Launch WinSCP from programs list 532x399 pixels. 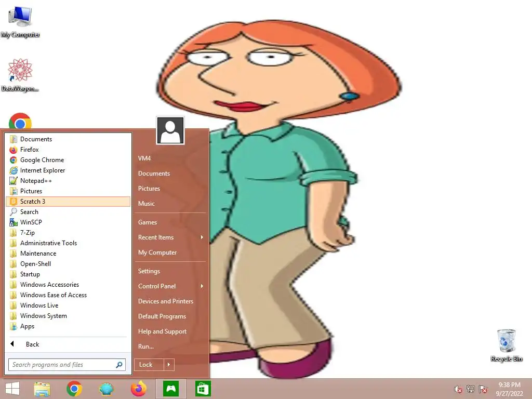click(x=68, y=222)
